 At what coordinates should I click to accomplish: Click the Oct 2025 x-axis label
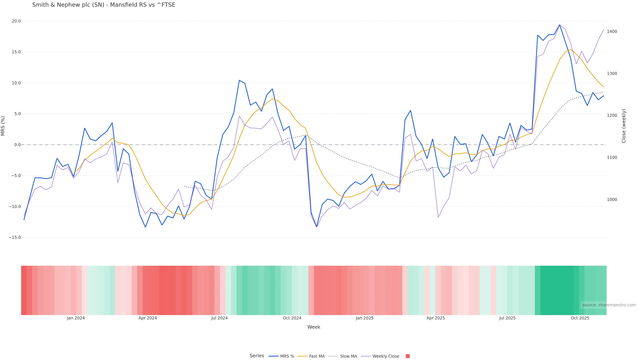pos(580,318)
